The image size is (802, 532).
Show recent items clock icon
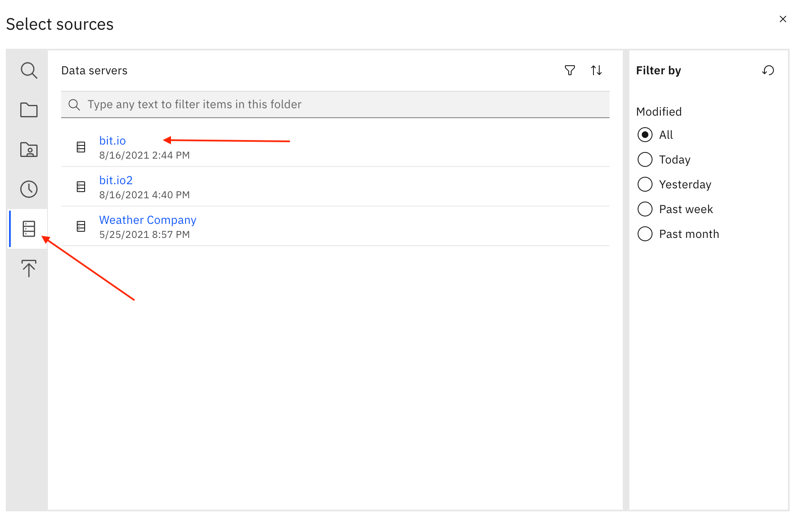29,189
